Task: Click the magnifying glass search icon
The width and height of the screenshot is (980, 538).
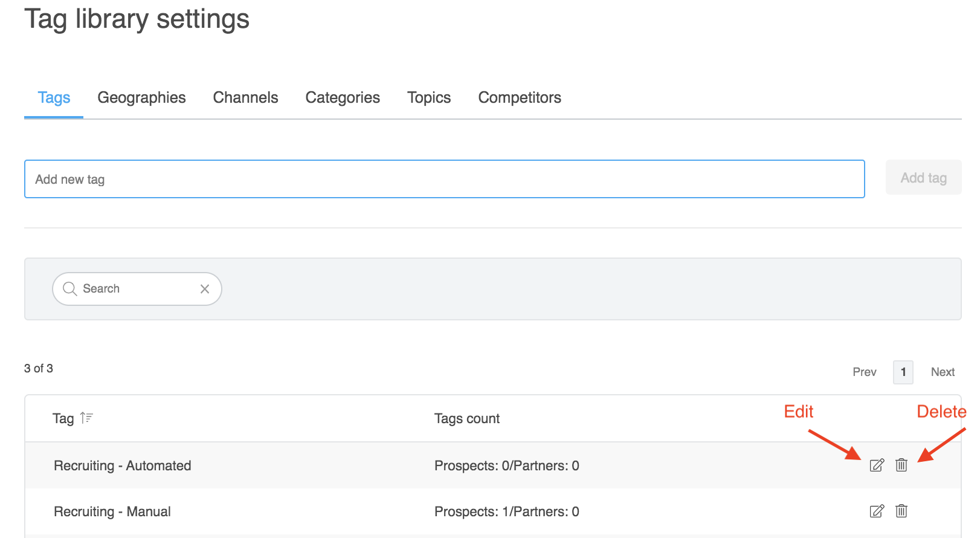Action: (70, 289)
